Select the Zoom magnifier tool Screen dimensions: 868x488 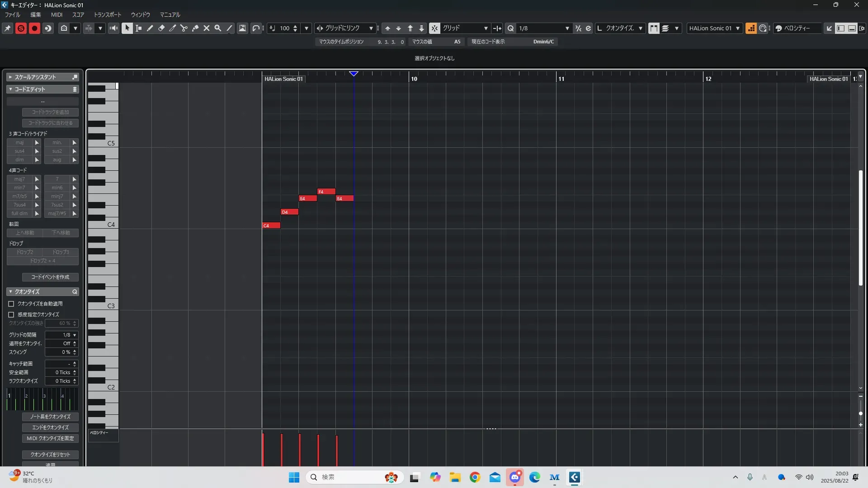pos(217,28)
